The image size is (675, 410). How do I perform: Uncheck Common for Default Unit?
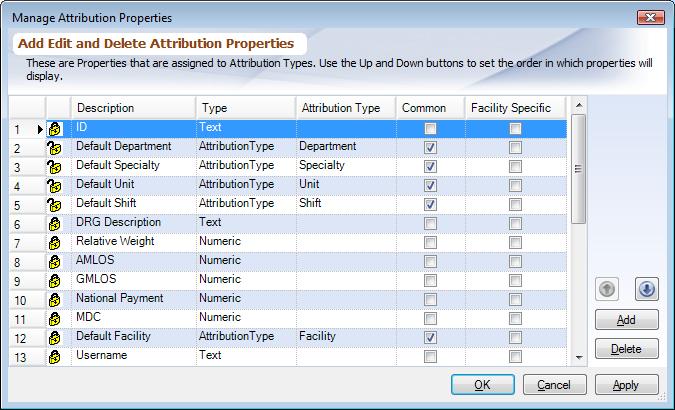pyautogui.click(x=430, y=185)
